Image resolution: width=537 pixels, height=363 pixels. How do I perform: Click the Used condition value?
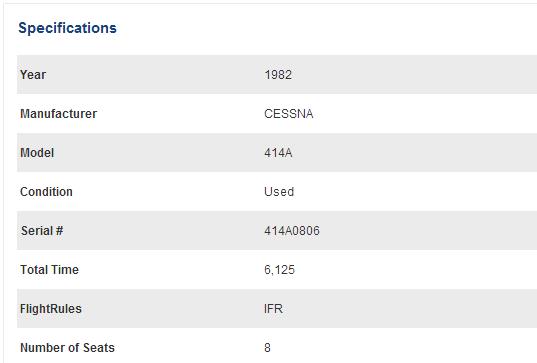tap(279, 192)
